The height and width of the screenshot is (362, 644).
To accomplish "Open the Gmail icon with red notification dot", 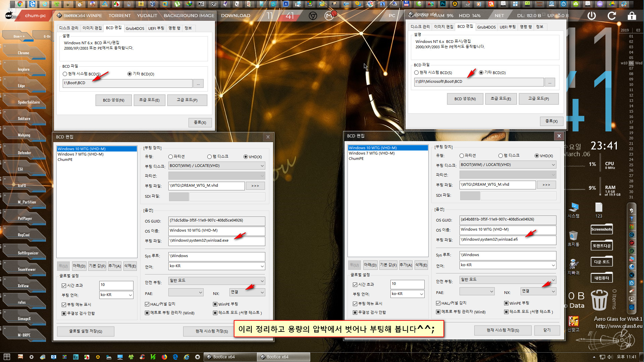I will (329, 15).
